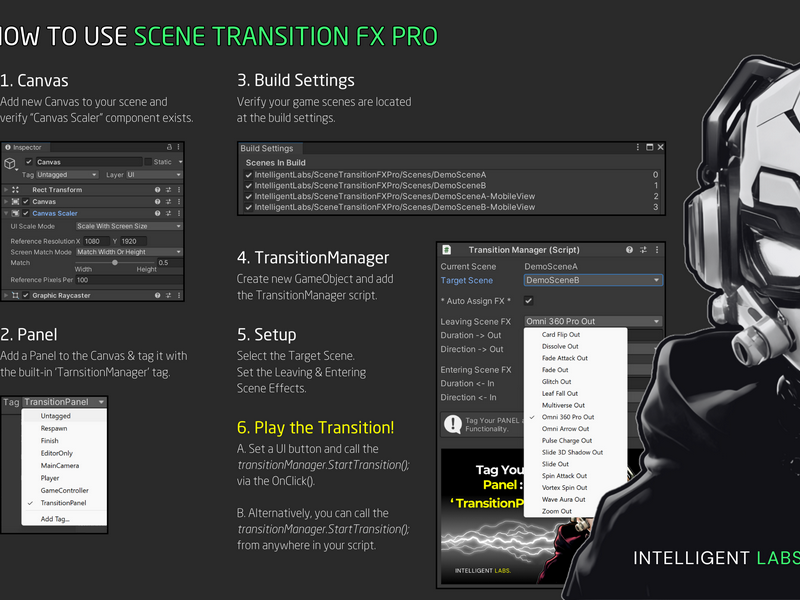Toggle the Canvas GameObject active checkbox
The width and height of the screenshot is (800, 600).
pyautogui.click(x=29, y=162)
